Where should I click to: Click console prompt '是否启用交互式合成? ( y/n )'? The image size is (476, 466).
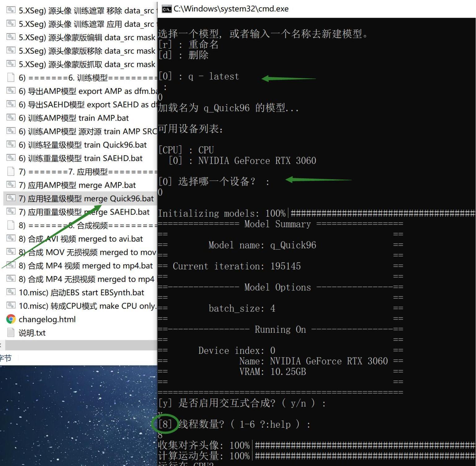[242, 403]
